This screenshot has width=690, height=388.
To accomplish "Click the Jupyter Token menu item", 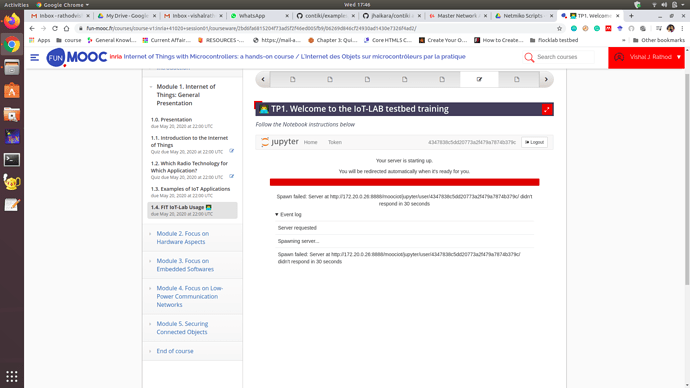I will click(x=334, y=142).
